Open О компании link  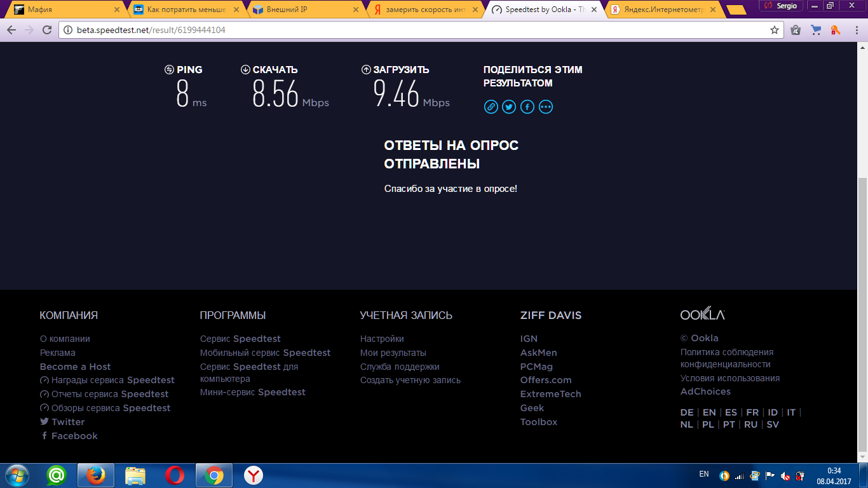pyautogui.click(x=65, y=339)
